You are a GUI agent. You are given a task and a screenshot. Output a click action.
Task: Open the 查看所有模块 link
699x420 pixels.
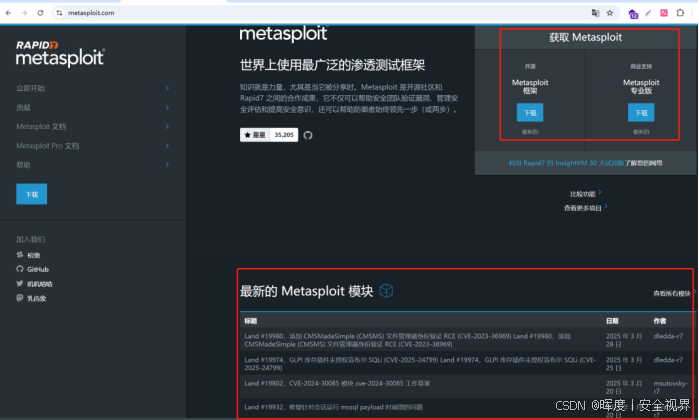coord(672,293)
